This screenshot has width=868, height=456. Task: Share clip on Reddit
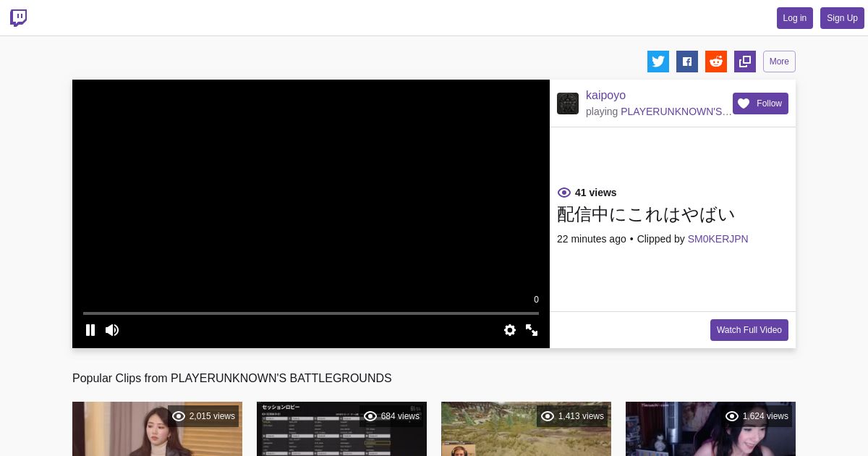(x=716, y=62)
